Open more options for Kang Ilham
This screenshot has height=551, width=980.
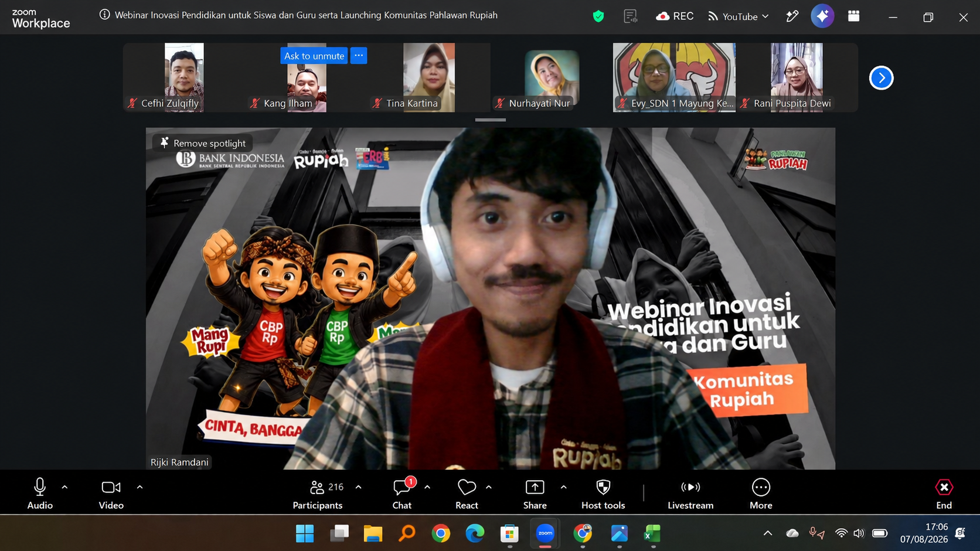tap(359, 56)
